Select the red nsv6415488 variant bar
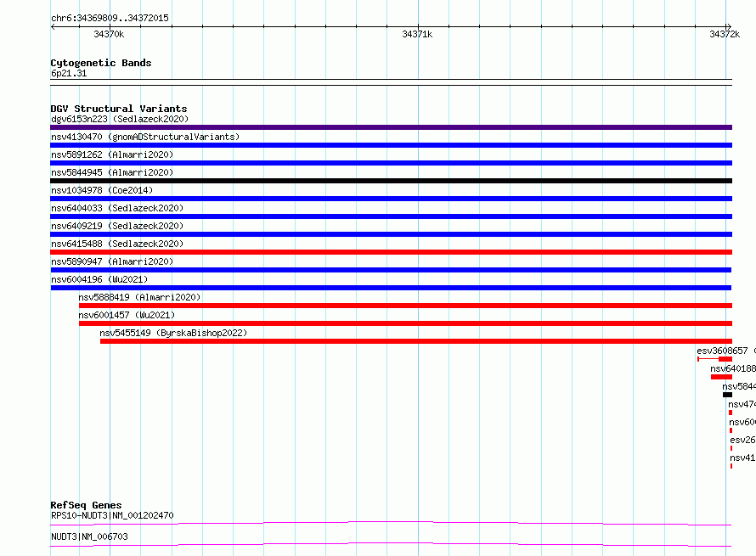The width and height of the screenshot is (756, 556). pos(391,252)
